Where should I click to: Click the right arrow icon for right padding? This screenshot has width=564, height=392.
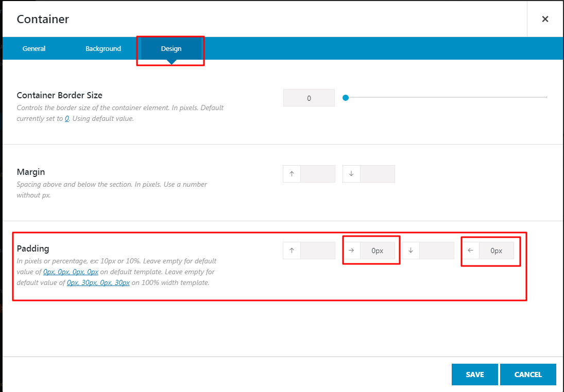tap(351, 251)
